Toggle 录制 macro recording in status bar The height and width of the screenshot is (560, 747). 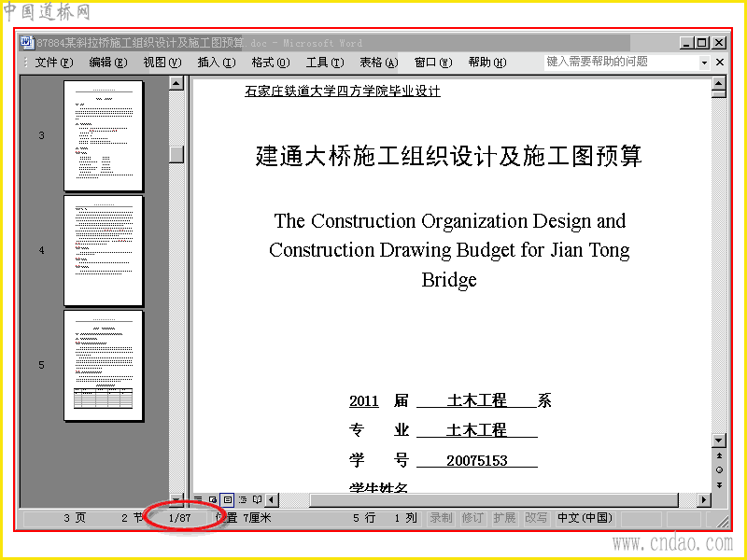click(441, 518)
